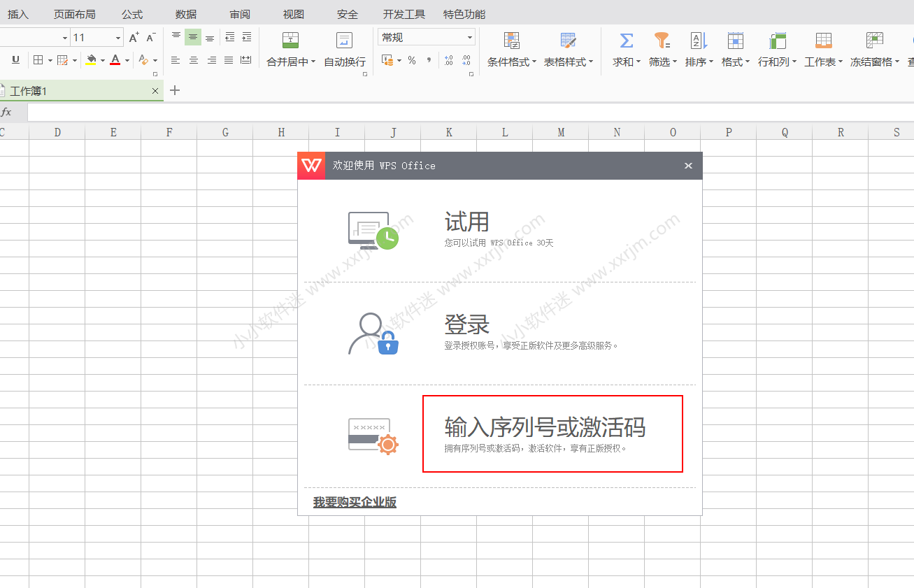Add a new document tab with plus

pyautogui.click(x=175, y=90)
